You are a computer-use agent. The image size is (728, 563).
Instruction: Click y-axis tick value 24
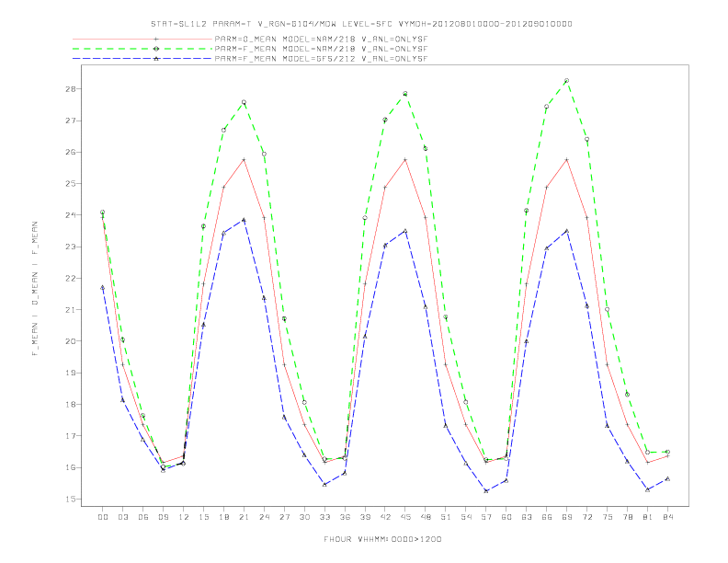coord(71,215)
